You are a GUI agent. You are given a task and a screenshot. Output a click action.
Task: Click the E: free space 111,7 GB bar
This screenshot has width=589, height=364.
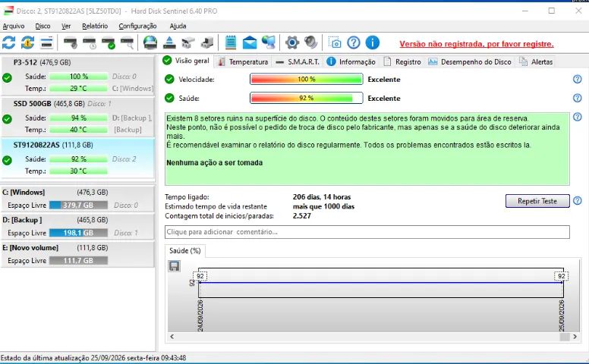point(78,261)
